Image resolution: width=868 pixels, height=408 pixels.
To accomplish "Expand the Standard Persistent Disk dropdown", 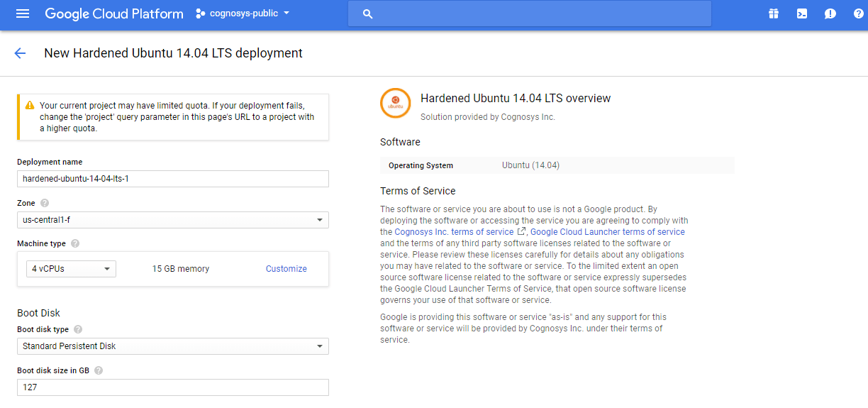I will (172, 346).
